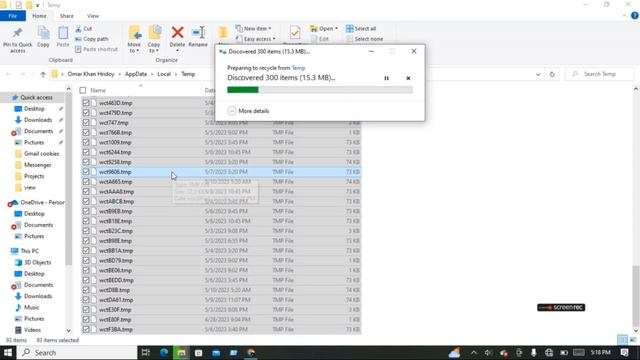Click File Explorer taskbar icon

click(182, 352)
